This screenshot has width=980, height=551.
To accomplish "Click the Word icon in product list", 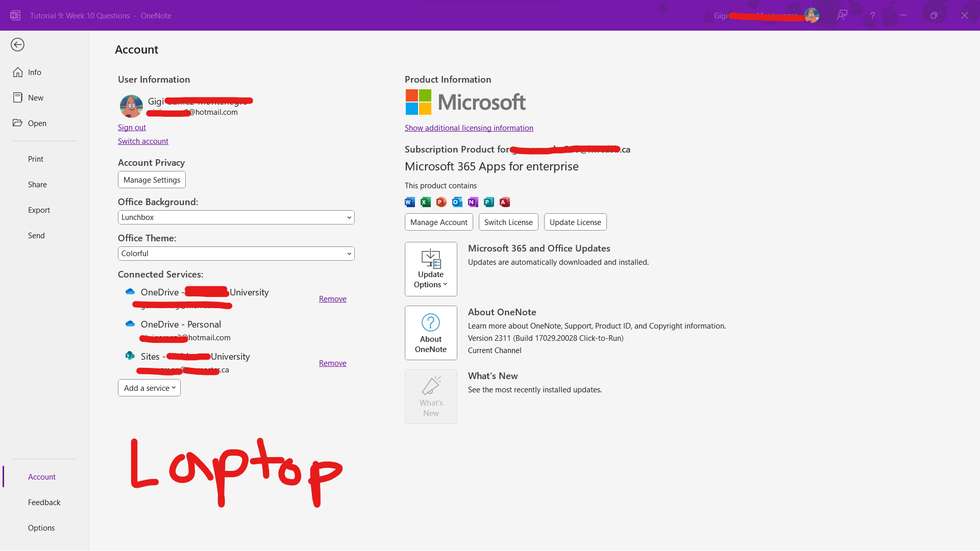I will pyautogui.click(x=410, y=202).
